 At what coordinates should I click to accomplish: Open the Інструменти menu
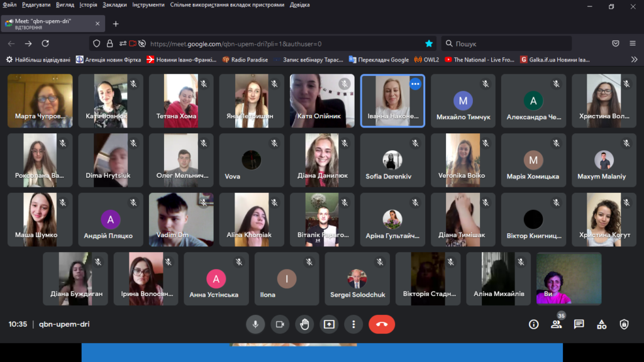(148, 4)
